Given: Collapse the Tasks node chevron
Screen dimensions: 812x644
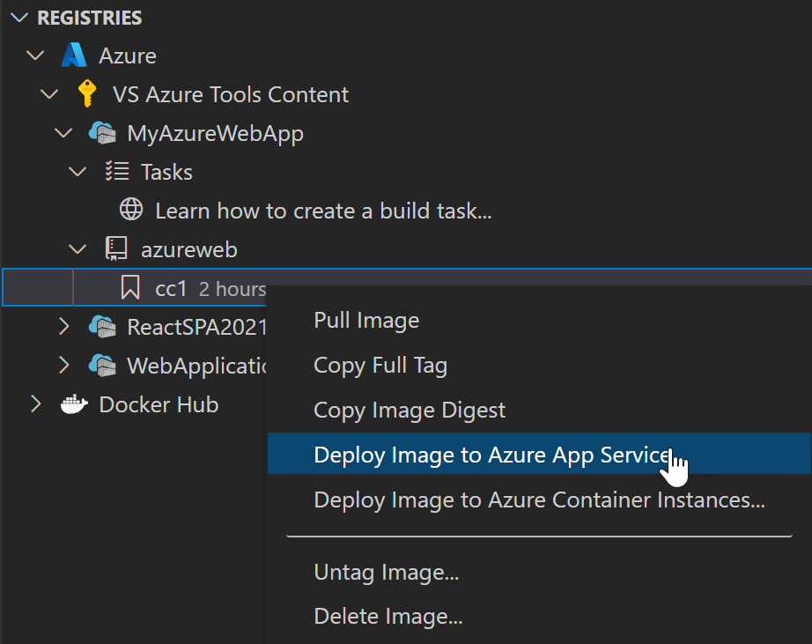Looking at the screenshot, I should click(x=78, y=172).
